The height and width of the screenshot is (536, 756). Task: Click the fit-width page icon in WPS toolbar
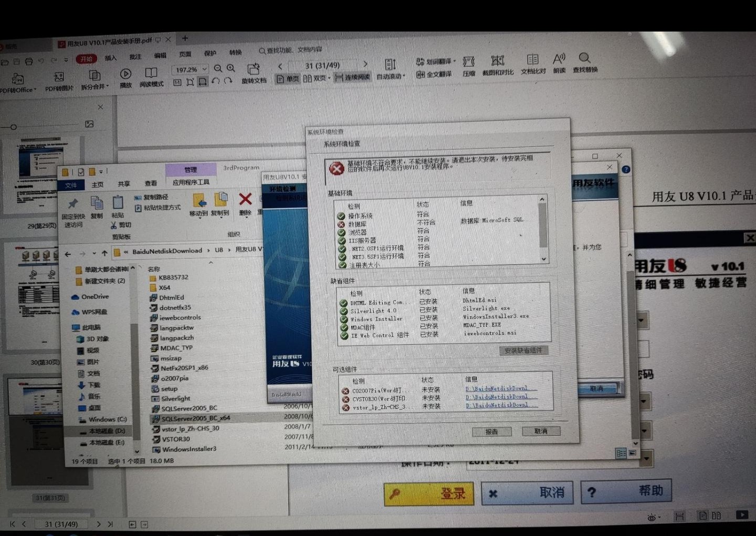[203, 82]
